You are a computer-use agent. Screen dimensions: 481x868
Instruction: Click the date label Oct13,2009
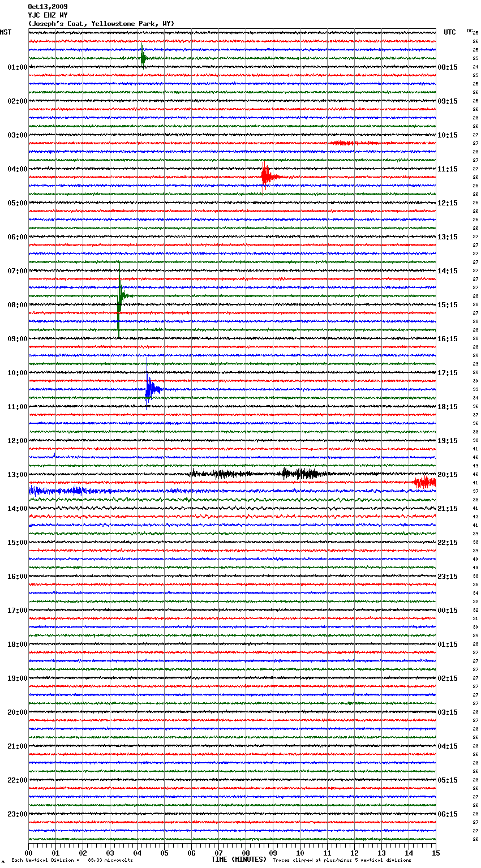(48, 7)
